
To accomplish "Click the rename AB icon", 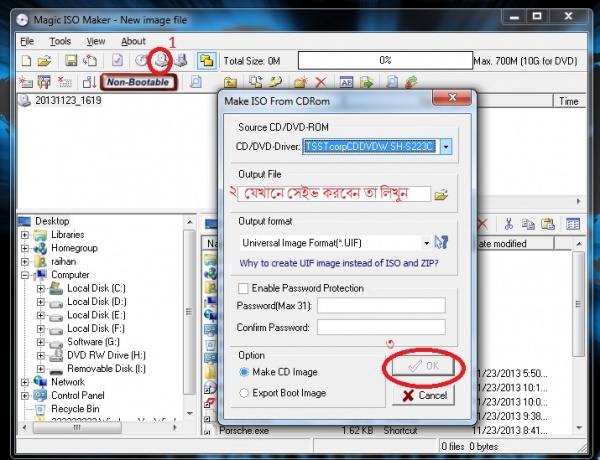I will (x=346, y=82).
